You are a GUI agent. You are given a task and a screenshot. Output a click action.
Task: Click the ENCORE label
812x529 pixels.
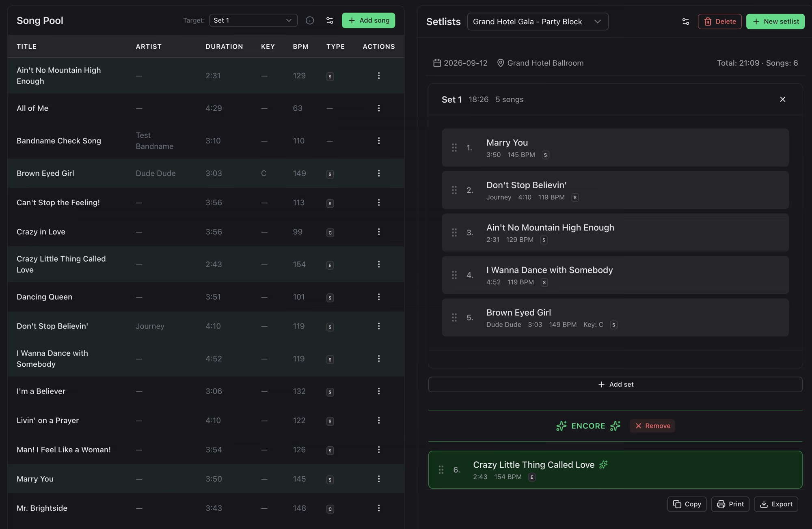coord(588,426)
